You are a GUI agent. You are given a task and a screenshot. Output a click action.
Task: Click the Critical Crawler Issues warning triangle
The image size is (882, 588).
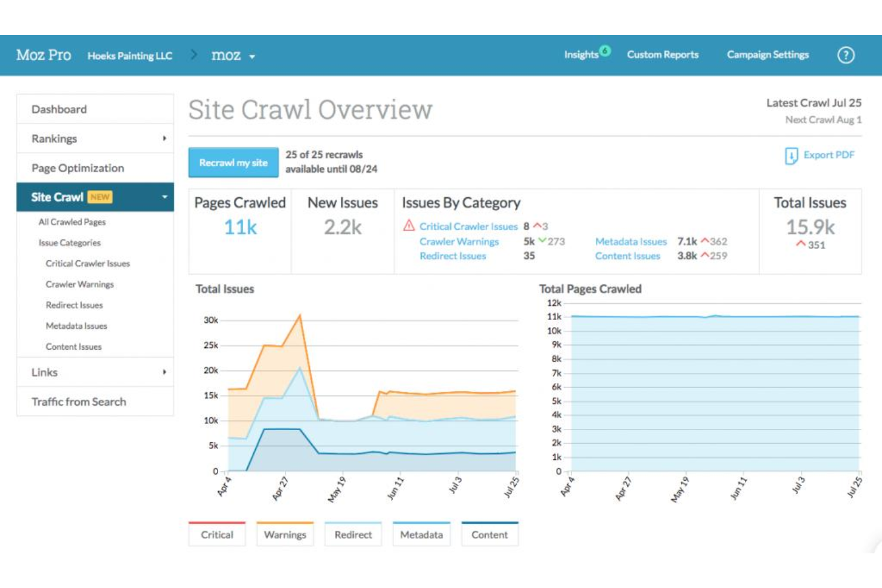tap(409, 226)
